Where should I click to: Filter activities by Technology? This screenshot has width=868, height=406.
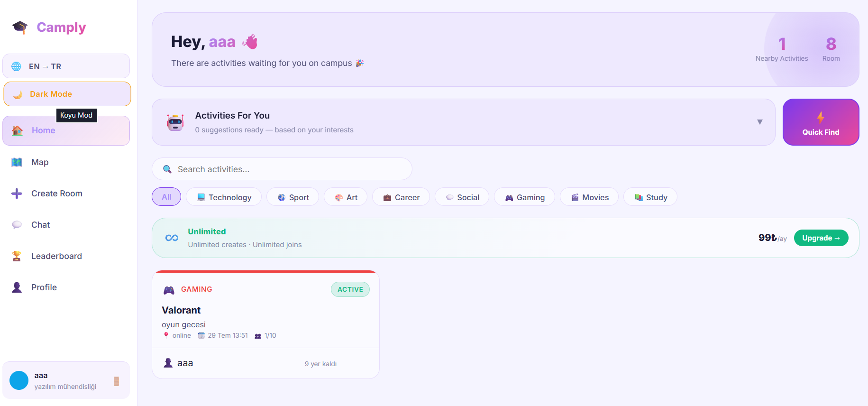point(224,197)
